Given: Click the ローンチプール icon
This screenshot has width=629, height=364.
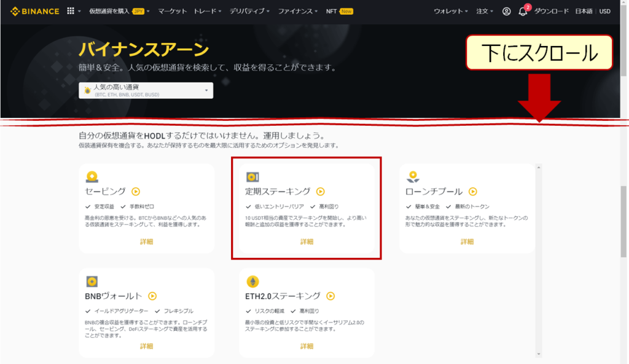Looking at the screenshot, I should tap(413, 176).
